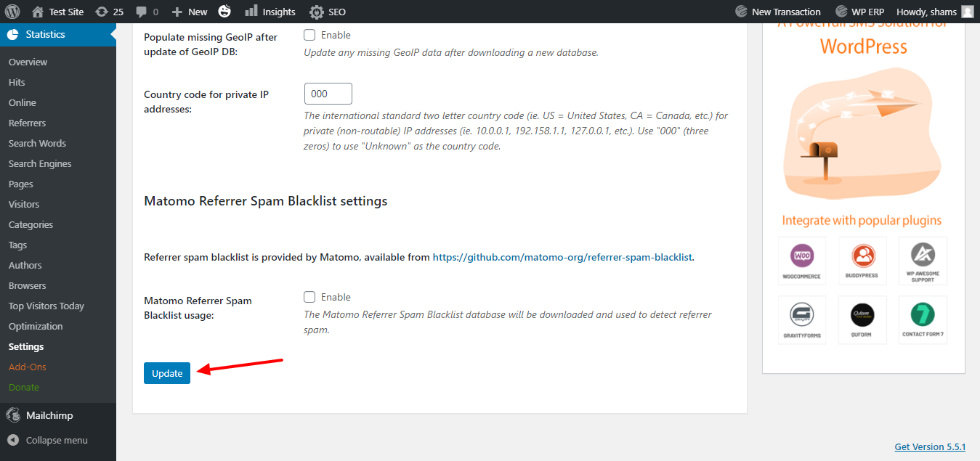Enable Matomo Referrer Spam Blacklist usage
The width and height of the screenshot is (980, 461).
pos(309,296)
